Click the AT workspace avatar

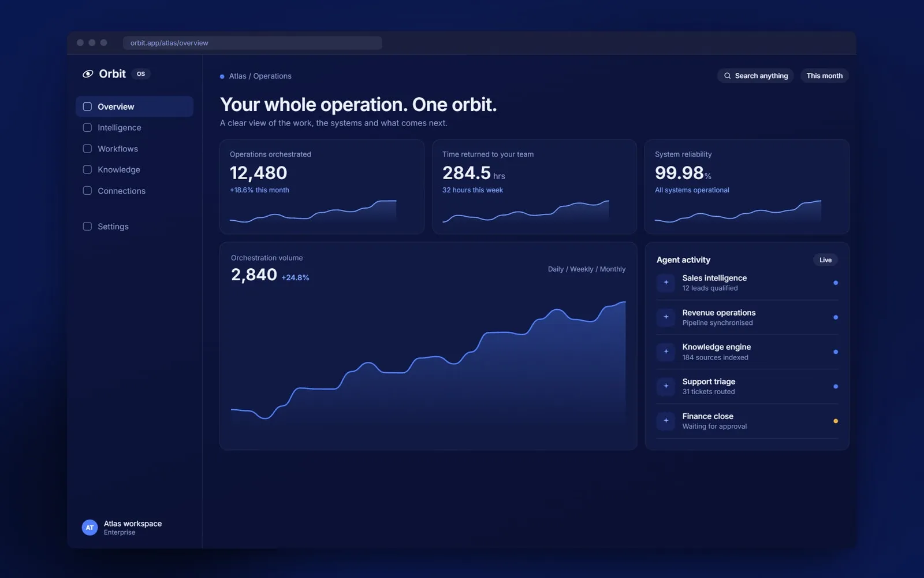[90, 528]
